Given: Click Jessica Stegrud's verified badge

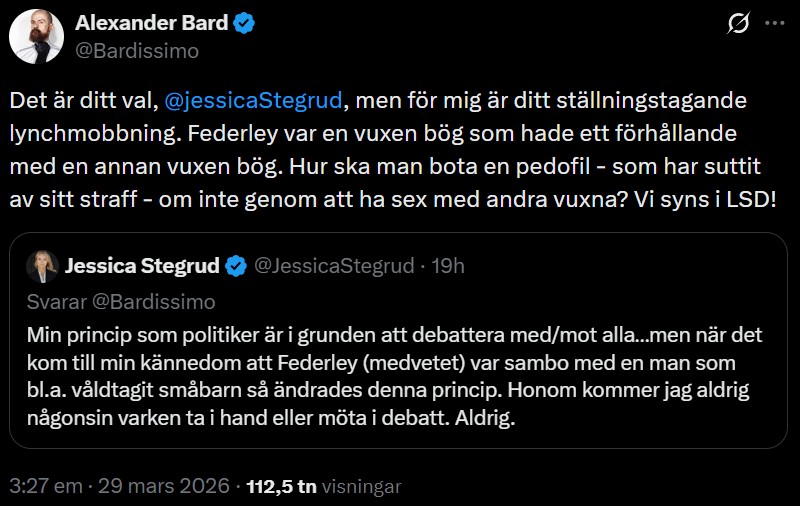Looking at the screenshot, I should coord(236,267).
